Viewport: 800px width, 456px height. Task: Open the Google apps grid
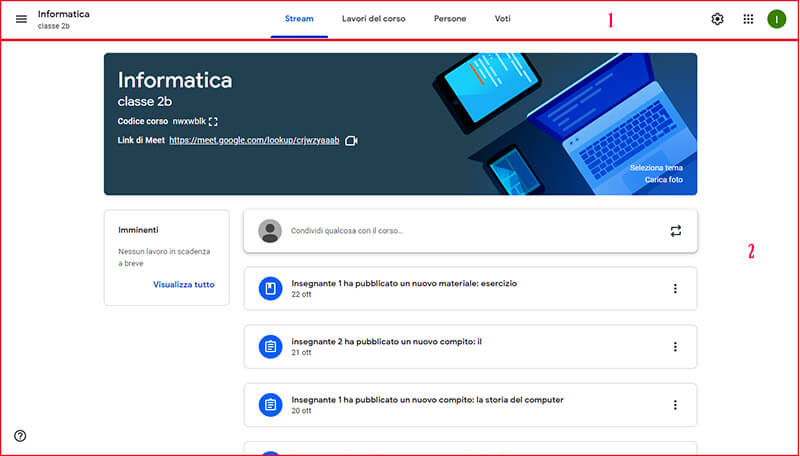pos(748,19)
